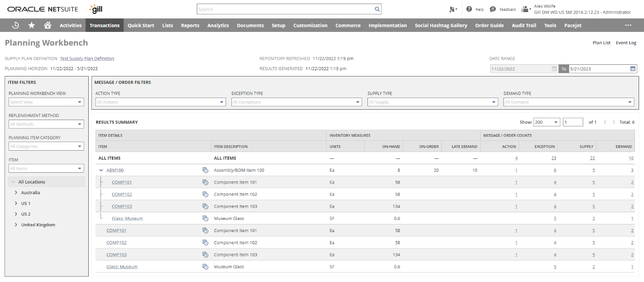Open the Supply Type dropdown
The height and width of the screenshot is (282, 644).
tap(493, 102)
